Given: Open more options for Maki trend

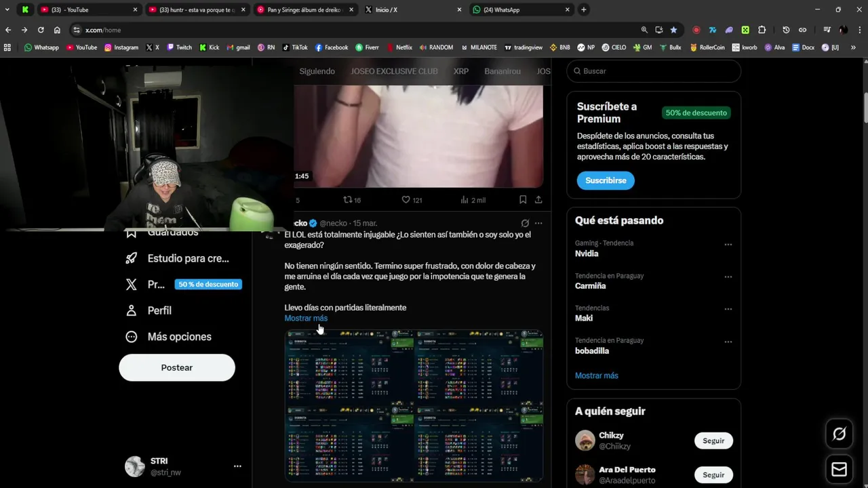Looking at the screenshot, I should click(x=728, y=309).
